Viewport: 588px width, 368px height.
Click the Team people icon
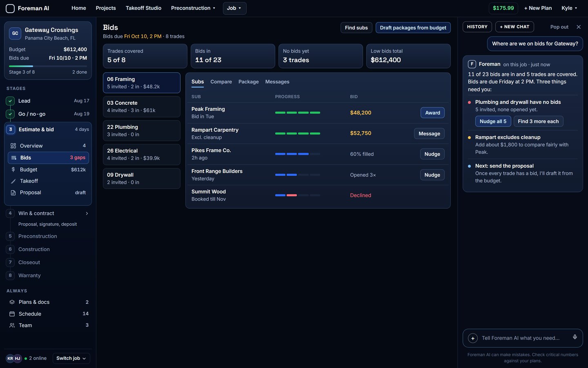coord(12,325)
